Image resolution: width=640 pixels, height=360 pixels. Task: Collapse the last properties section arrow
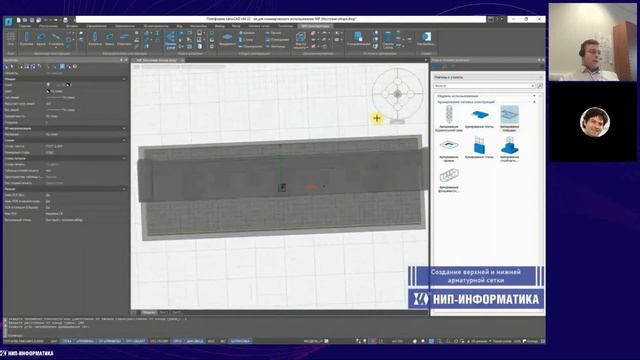click(x=124, y=189)
